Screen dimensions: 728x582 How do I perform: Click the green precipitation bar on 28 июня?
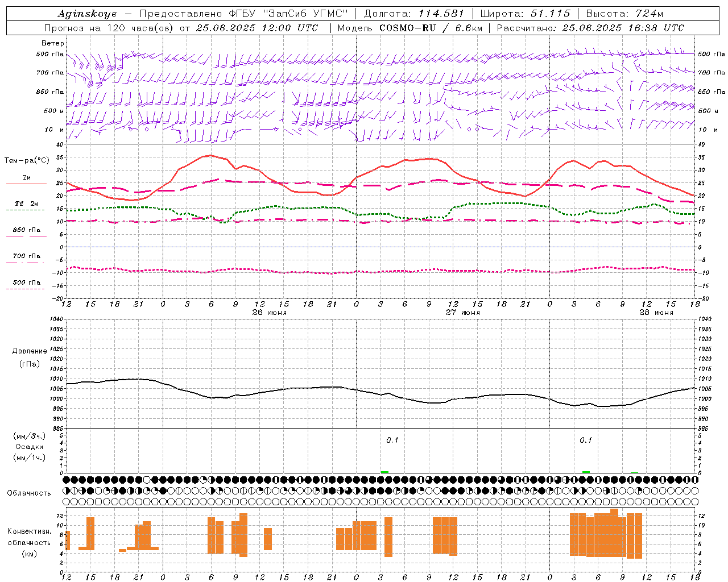pos(586,472)
